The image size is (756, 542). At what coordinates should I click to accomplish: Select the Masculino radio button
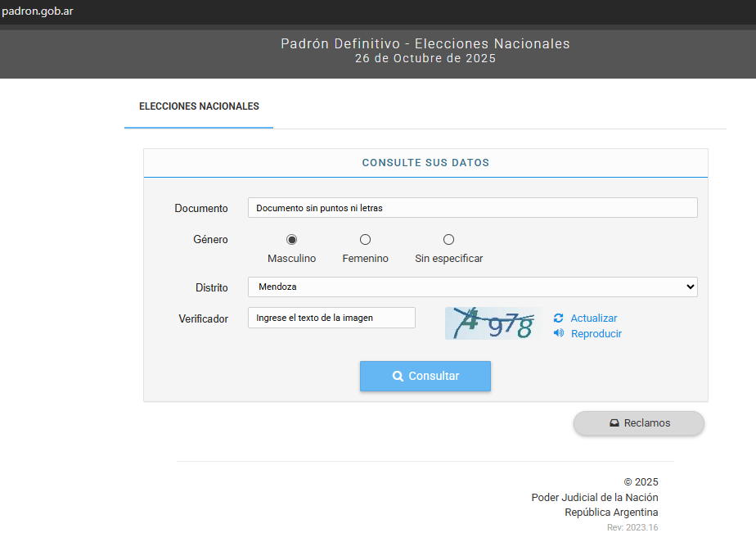pos(291,240)
